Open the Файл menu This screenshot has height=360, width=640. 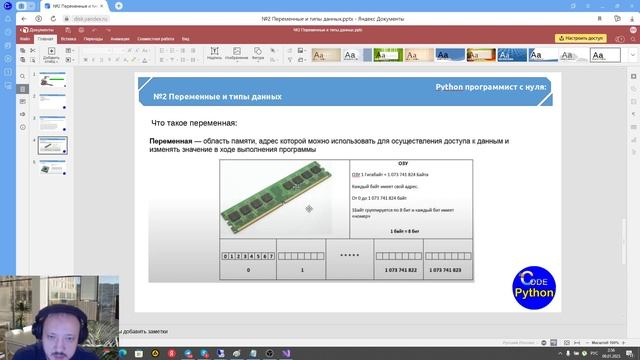25,39
